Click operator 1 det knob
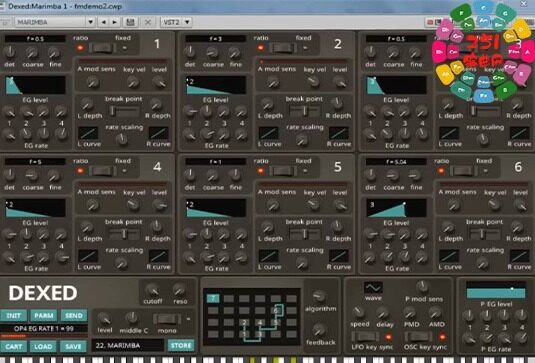535x363 pixels. (x=10, y=52)
